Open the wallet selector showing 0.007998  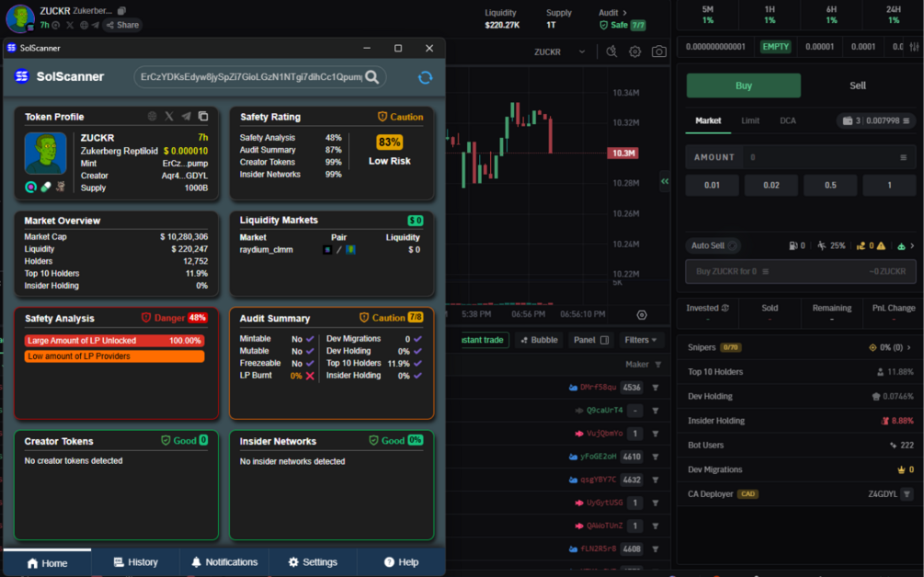click(x=875, y=120)
